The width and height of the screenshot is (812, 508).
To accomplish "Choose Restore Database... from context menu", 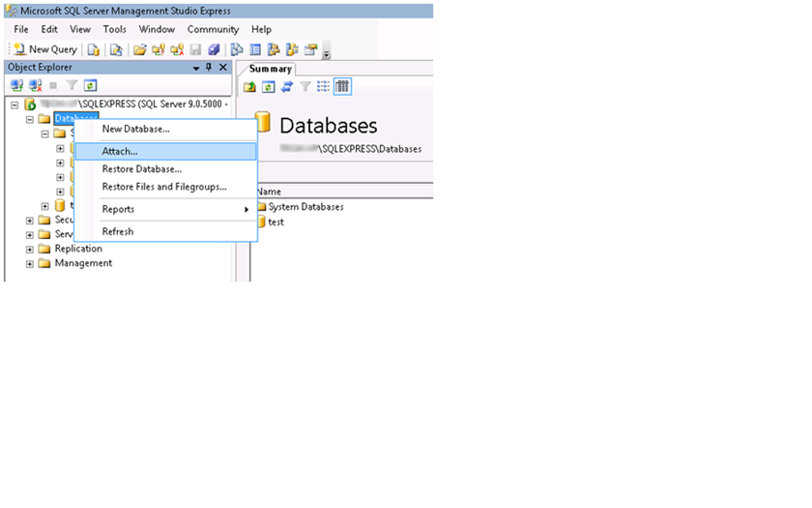I will click(165, 169).
